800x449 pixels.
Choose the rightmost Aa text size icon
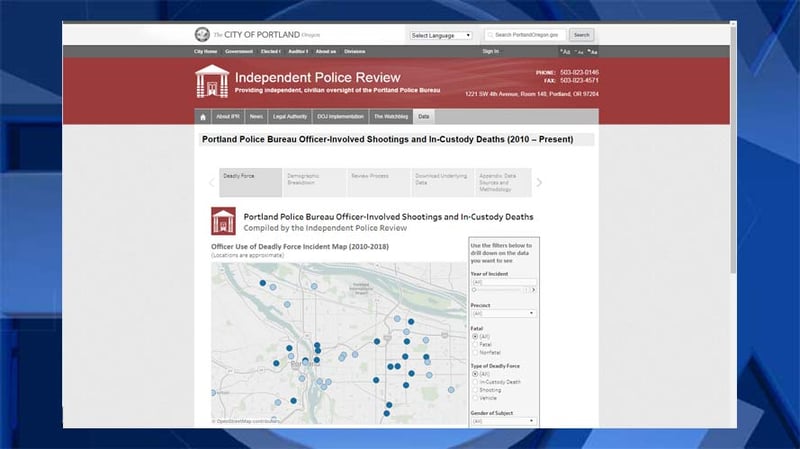[x=592, y=52]
